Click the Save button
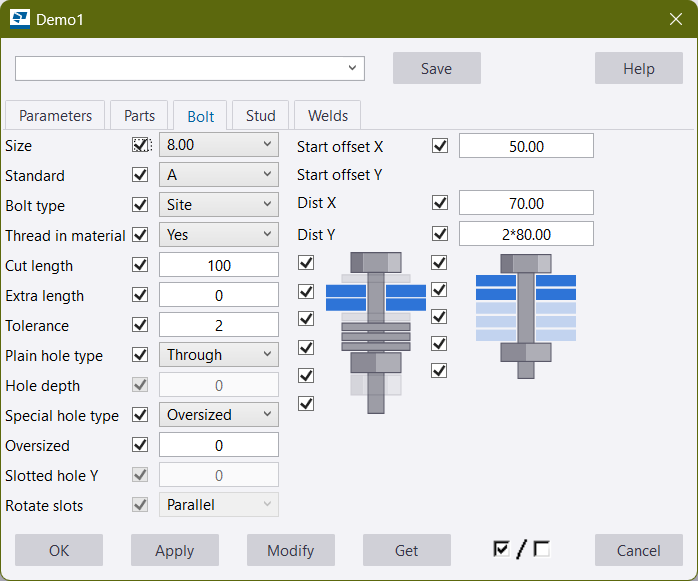 (437, 68)
